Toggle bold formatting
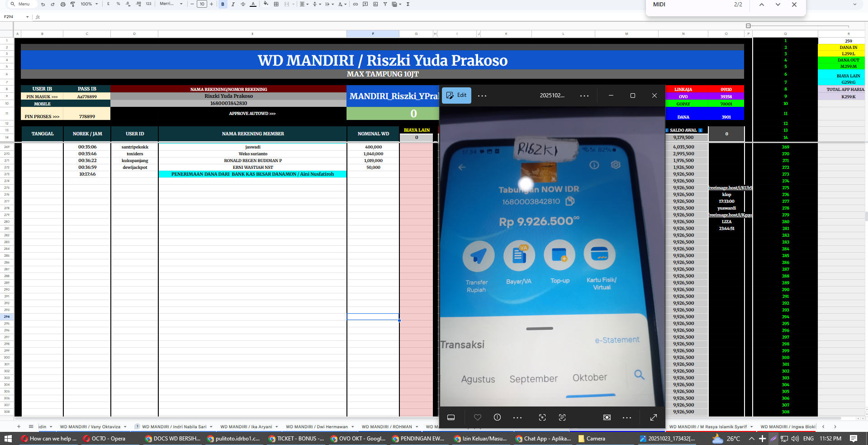This screenshot has height=445, width=868. (223, 4)
